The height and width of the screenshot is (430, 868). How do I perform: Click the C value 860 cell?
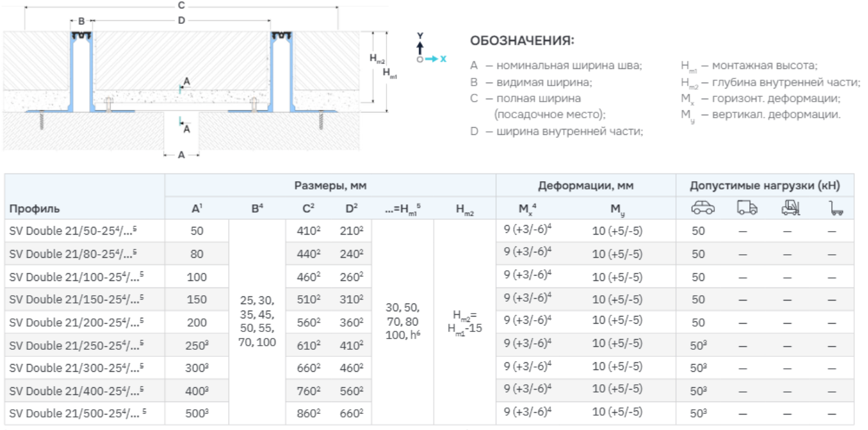(x=308, y=413)
